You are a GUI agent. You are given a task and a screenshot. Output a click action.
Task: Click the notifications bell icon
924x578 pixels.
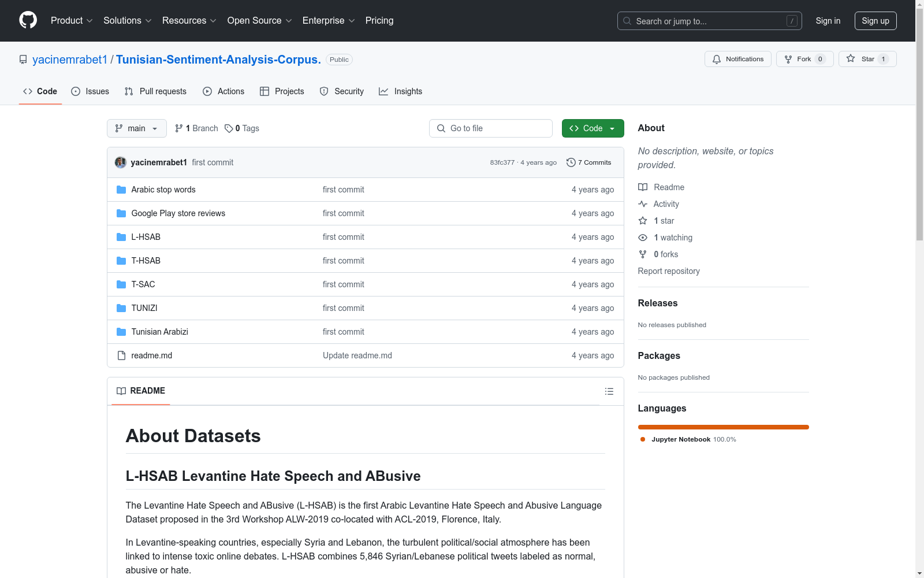tap(717, 59)
